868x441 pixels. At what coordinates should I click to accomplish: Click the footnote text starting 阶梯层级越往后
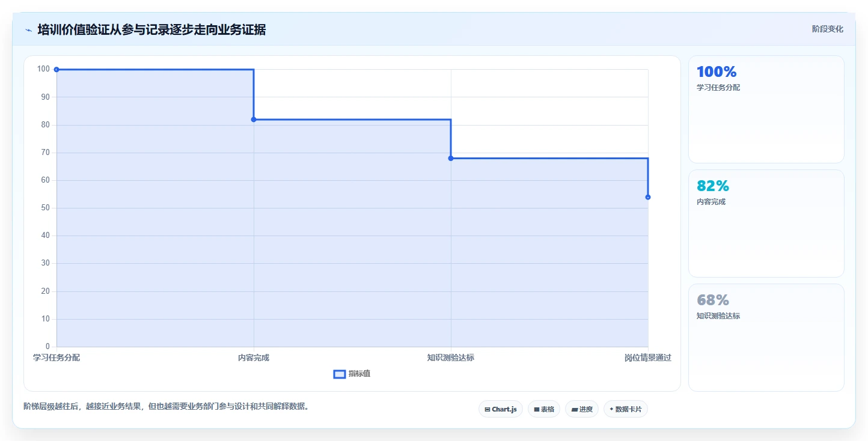tap(166, 407)
